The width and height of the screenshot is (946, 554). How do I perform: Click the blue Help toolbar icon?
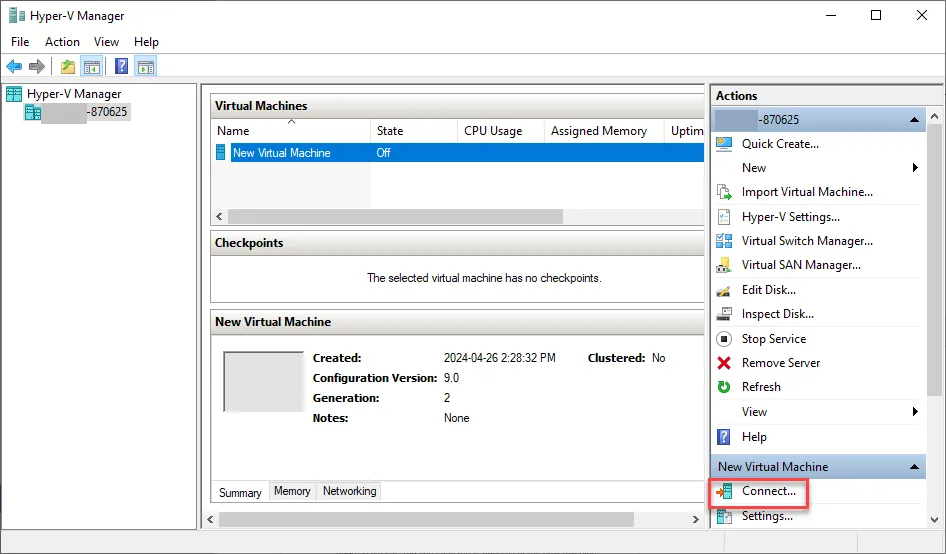tap(121, 66)
